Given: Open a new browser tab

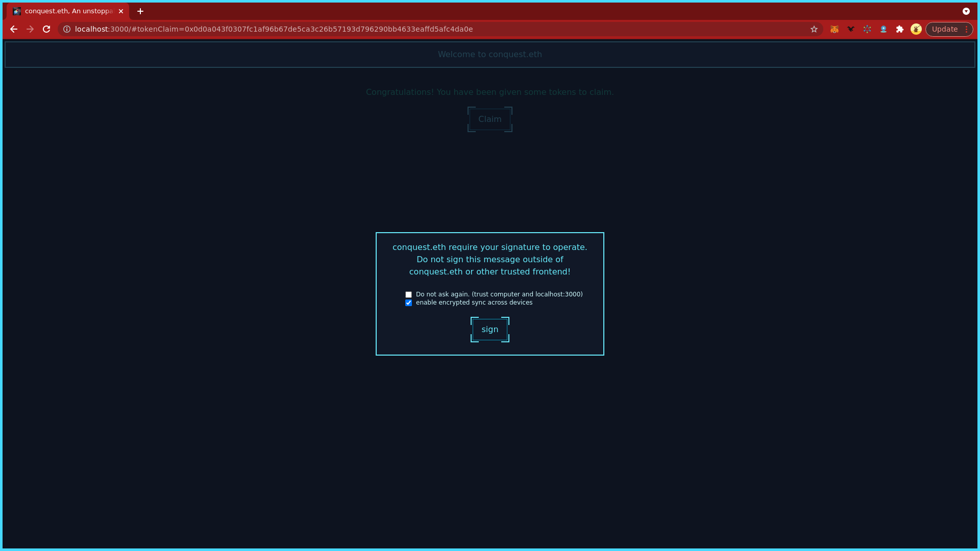Looking at the screenshot, I should click(x=140, y=11).
